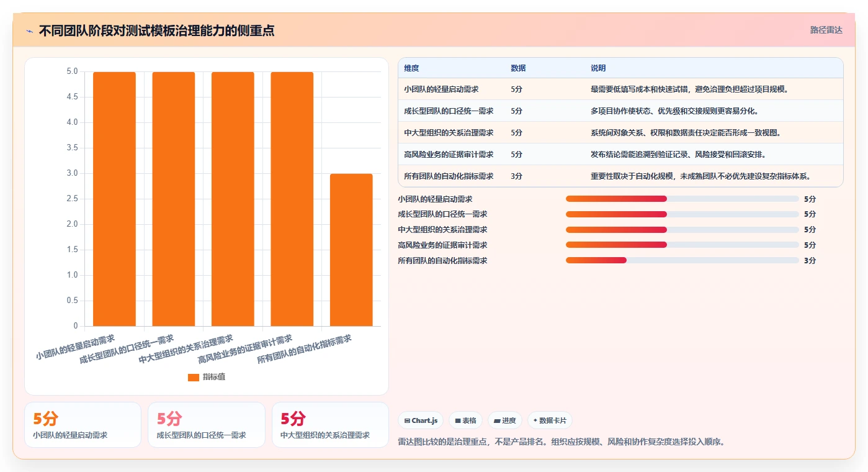Click the progress bar for 小团队的轻量启动需求

[682, 199]
